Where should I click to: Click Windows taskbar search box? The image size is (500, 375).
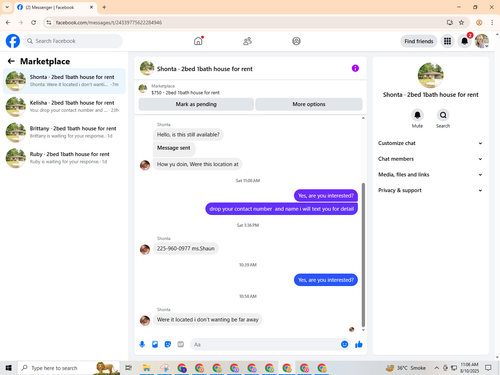click(x=68, y=368)
